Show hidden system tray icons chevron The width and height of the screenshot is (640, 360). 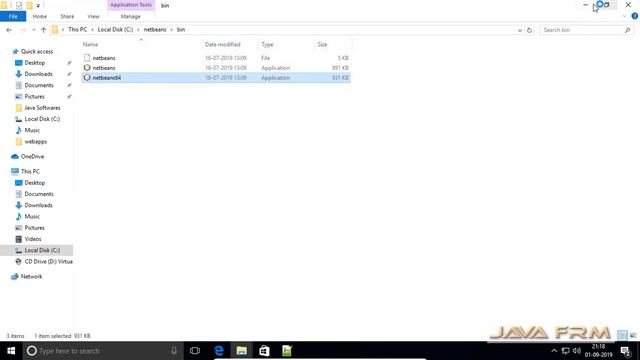[x=554, y=351]
